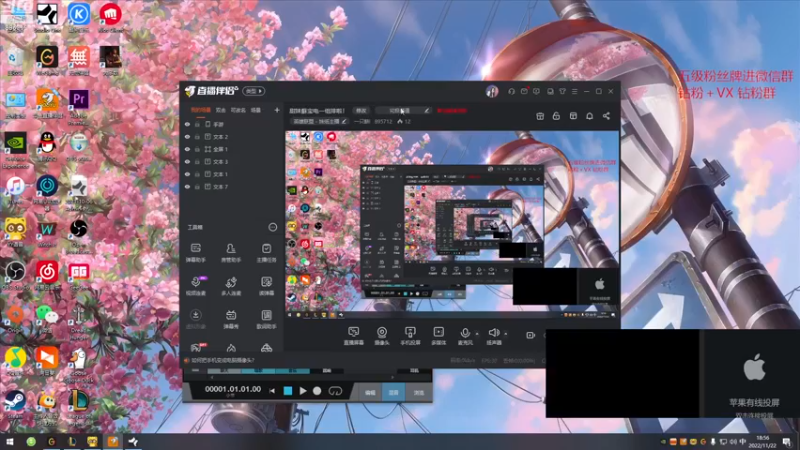This screenshot has width=800, height=450.
Task: Hide the 文本 3 layer
Action: point(187,162)
